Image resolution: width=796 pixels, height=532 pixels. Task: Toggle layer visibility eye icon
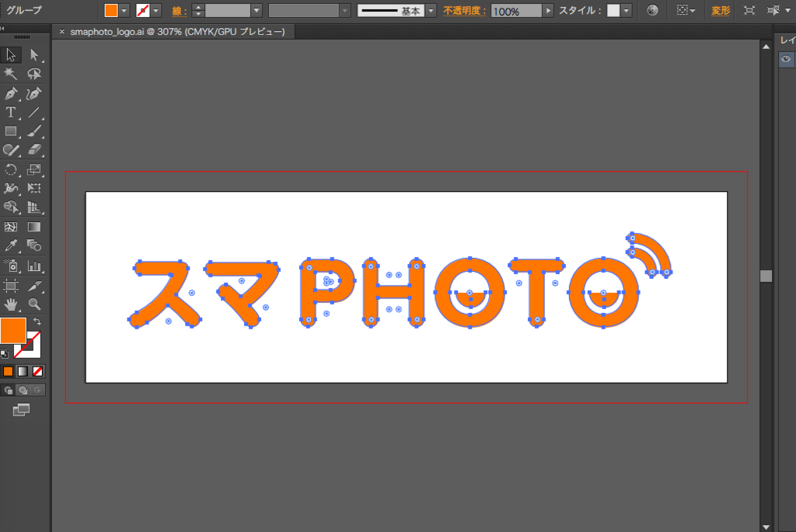click(786, 59)
